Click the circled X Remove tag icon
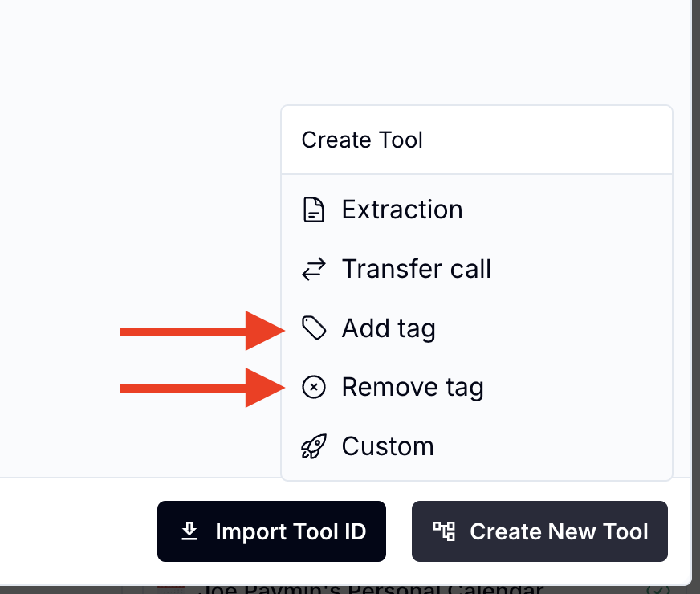Image resolution: width=700 pixels, height=594 pixels. point(313,388)
